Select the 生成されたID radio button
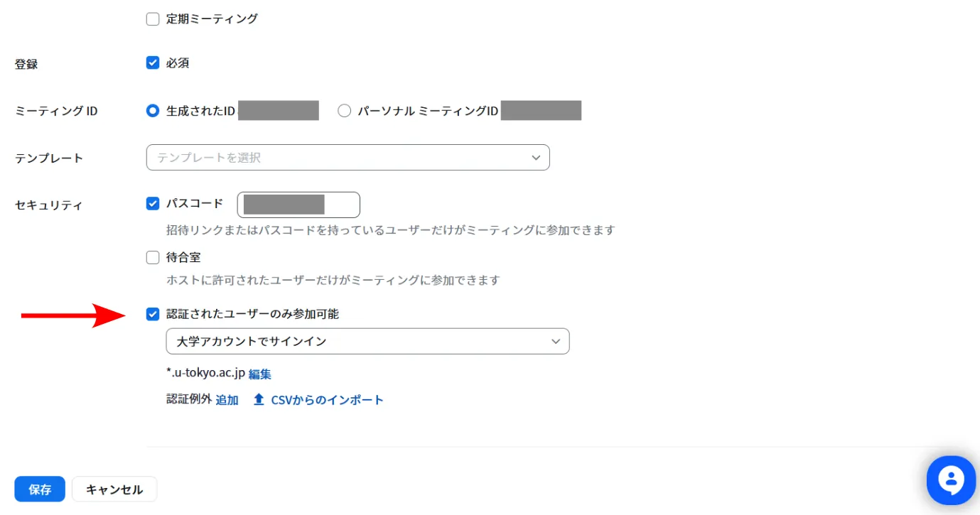The image size is (980, 515). [x=153, y=111]
